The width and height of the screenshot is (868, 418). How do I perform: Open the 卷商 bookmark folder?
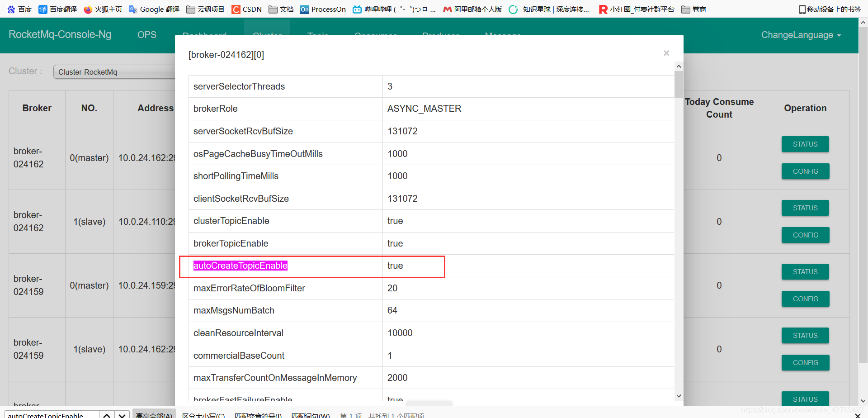point(693,9)
